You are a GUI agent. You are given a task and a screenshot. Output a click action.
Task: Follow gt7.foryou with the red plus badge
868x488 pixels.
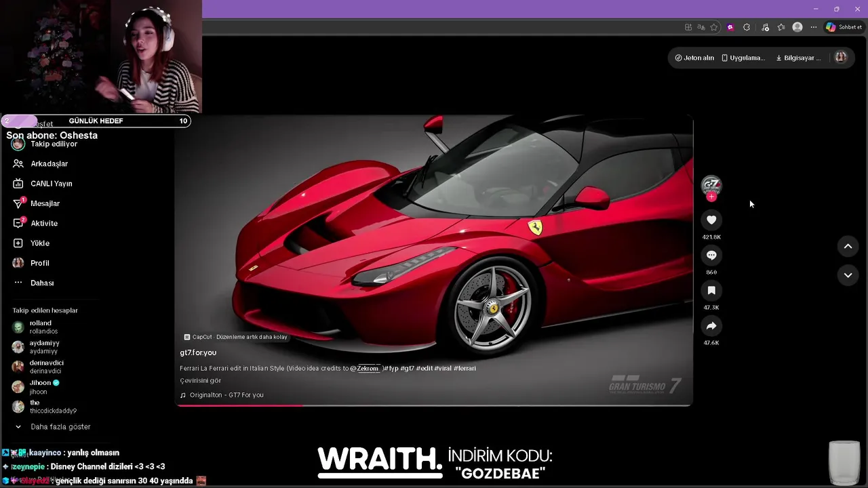711,197
